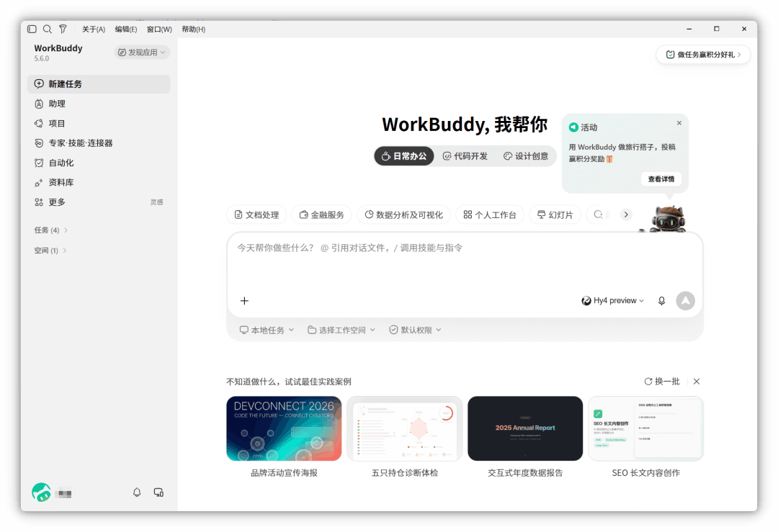The image size is (778, 532).
Task: Expand the 任务 (4) section
Action: point(50,230)
